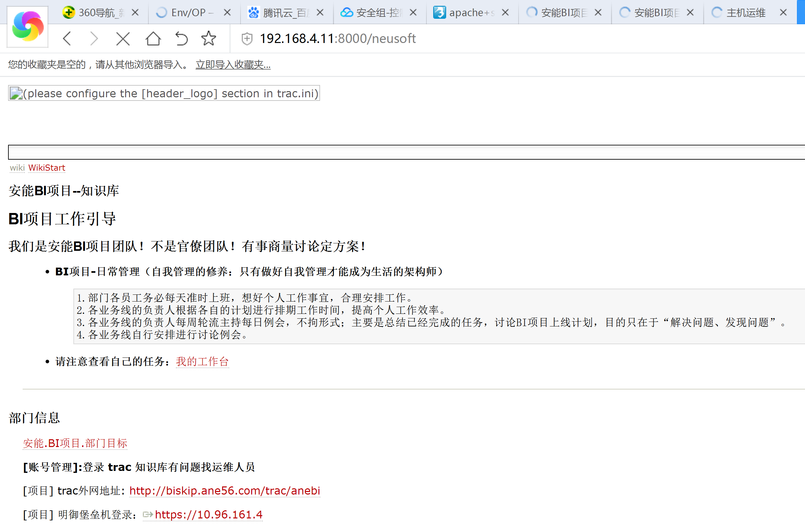
Task: Open the https://10.96.161.4 link
Action: pos(209,515)
